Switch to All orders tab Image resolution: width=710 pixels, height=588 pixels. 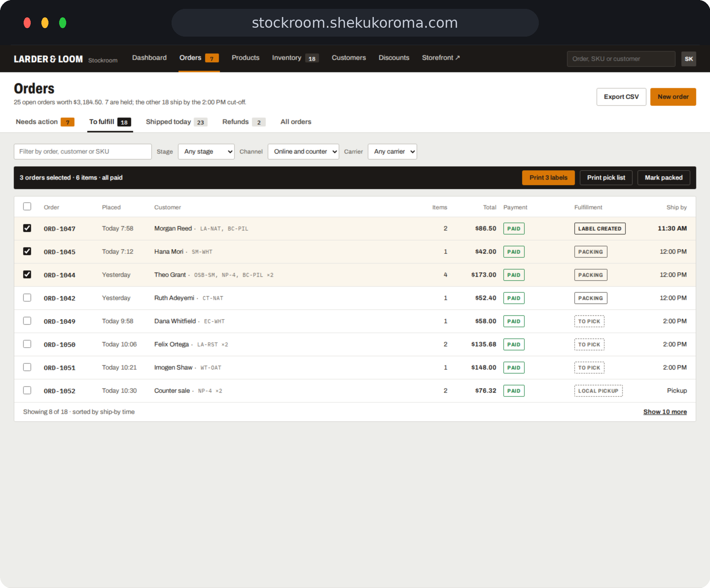(x=296, y=122)
